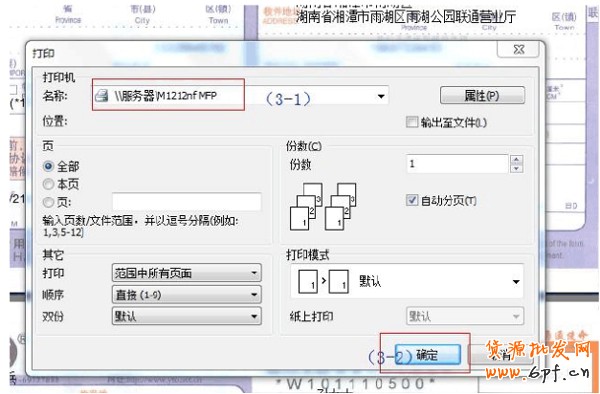The image size is (600, 394).
Task: Click the print mode 1>1 page icon
Action: point(323,282)
